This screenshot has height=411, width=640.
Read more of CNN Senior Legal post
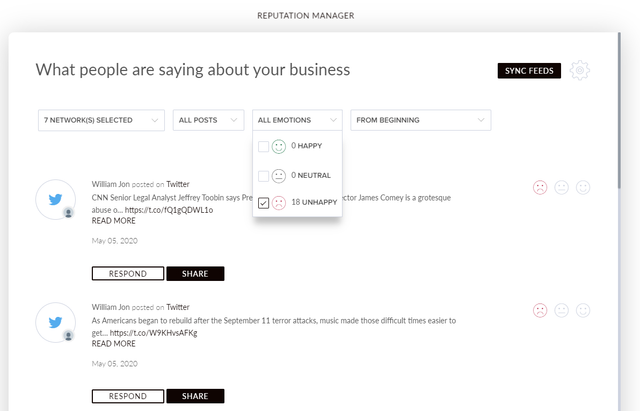point(113,221)
